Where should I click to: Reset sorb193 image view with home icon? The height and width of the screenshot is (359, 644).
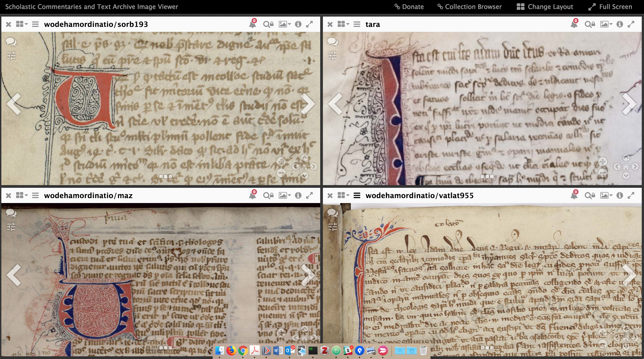pos(304,167)
